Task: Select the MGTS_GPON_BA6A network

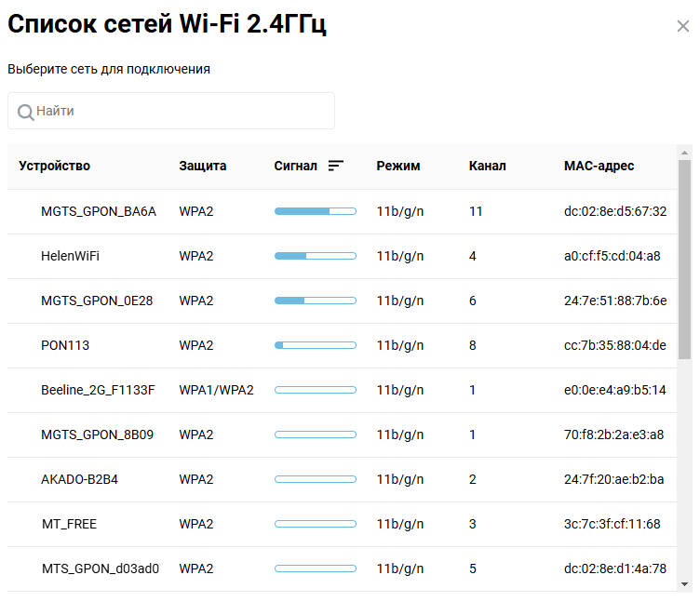Action: tap(99, 211)
